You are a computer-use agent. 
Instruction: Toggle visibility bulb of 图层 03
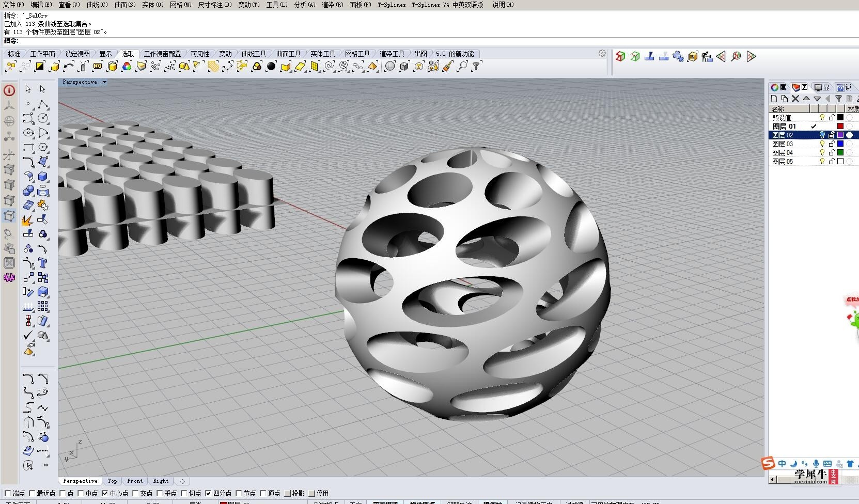[x=822, y=144]
